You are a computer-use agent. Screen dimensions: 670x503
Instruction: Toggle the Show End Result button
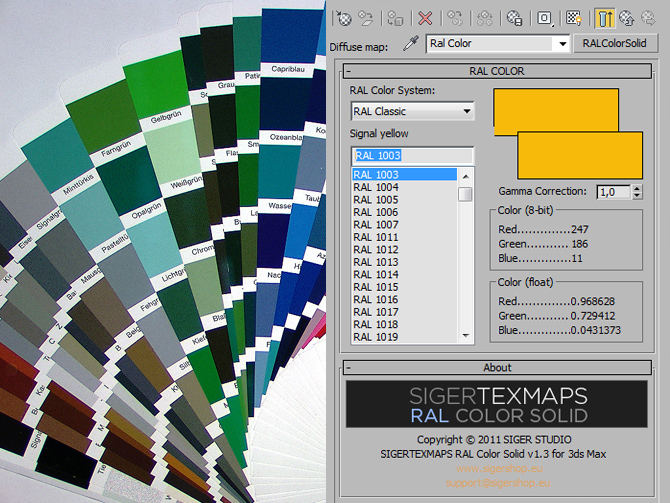[x=604, y=18]
